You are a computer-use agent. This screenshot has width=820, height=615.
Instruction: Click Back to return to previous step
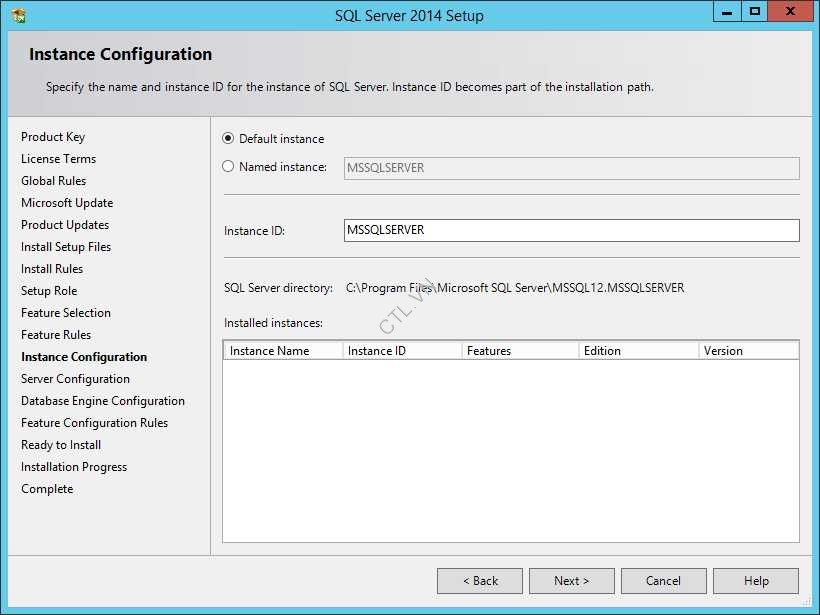(479, 580)
